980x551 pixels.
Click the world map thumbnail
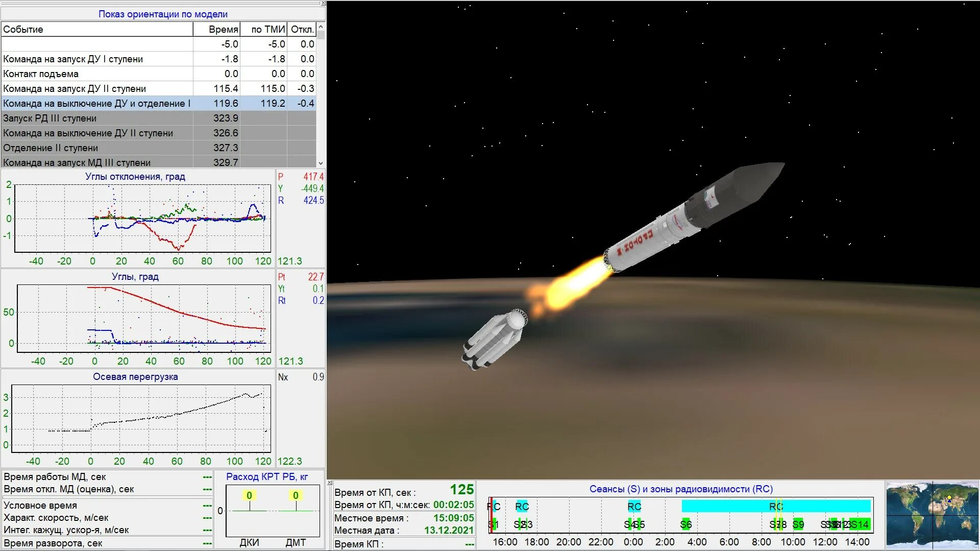tap(932, 515)
